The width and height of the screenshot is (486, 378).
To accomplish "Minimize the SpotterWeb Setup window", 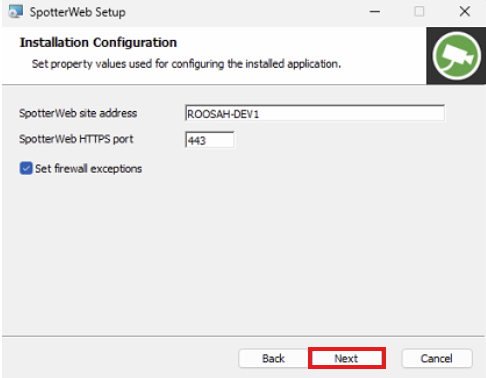I will (375, 12).
